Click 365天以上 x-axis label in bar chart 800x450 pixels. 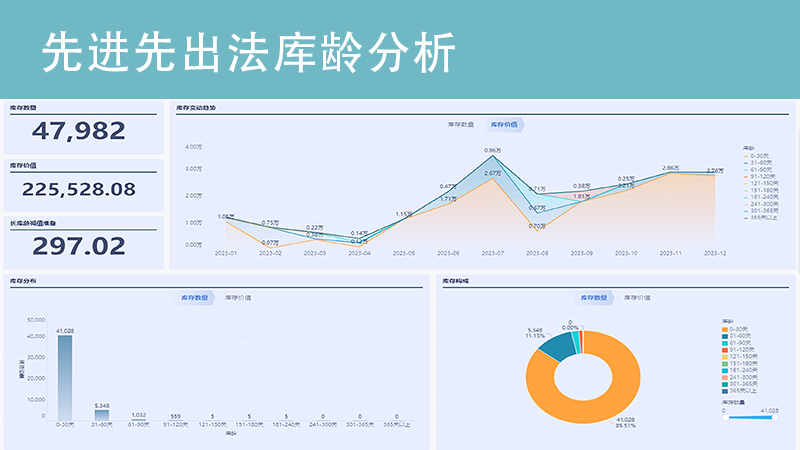pyautogui.click(x=397, y=424)
